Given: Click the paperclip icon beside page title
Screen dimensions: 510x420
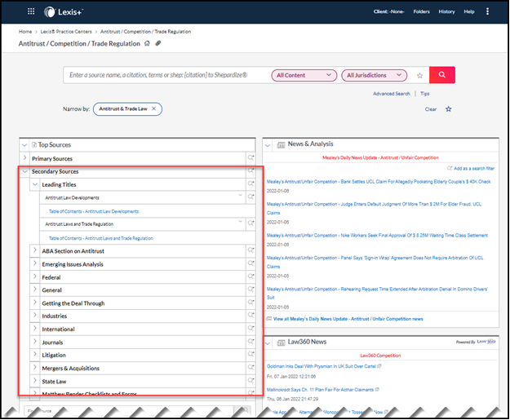Looking at the screenshot, I should (158, 43).
